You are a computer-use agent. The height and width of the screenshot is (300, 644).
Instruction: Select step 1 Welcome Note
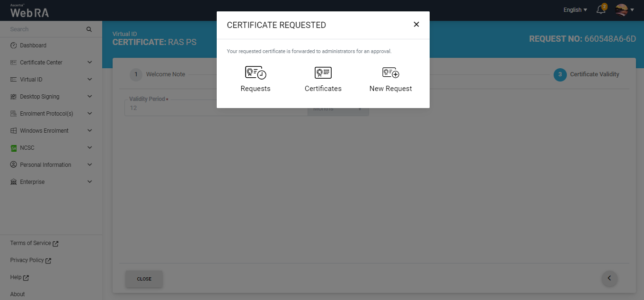click(158, 74)
